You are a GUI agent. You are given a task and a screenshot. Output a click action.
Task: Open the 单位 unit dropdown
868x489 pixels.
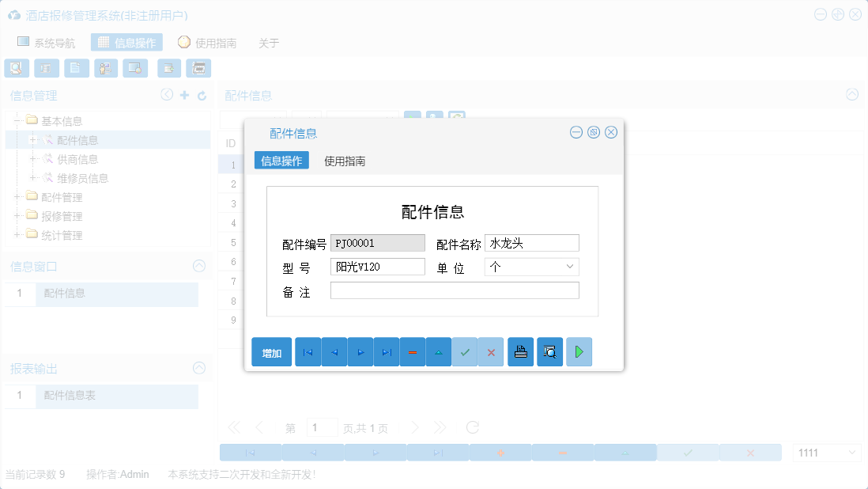[571, 267]
